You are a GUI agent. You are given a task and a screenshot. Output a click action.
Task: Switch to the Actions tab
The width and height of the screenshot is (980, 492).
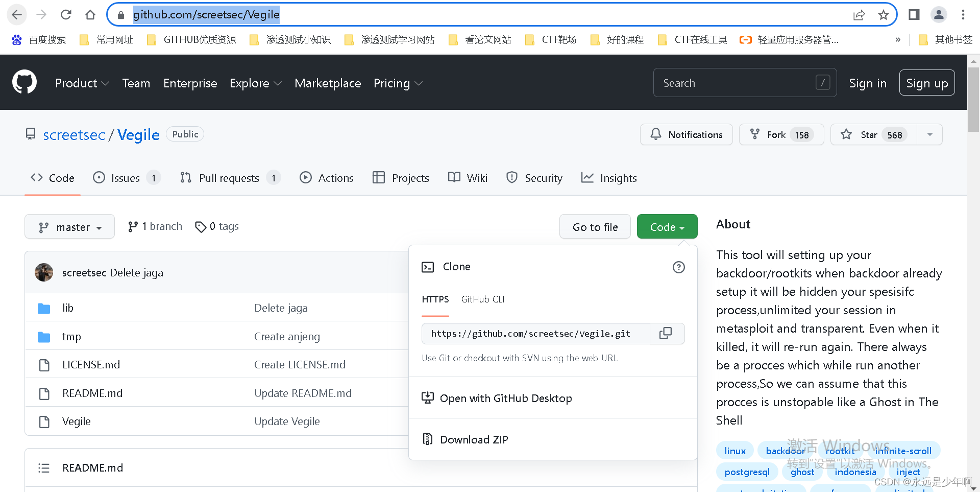click(x=327, y=178)
